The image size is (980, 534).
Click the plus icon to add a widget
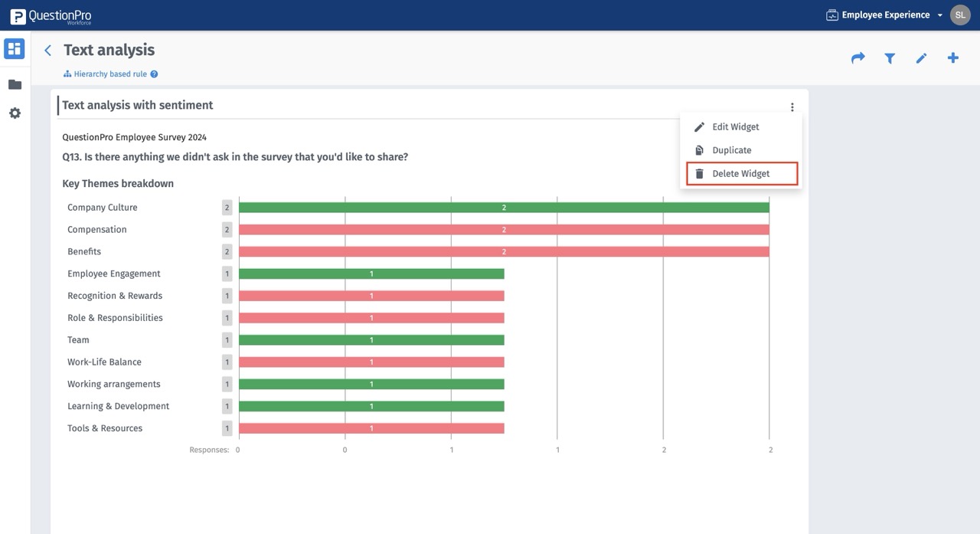[x=953, y=57]
